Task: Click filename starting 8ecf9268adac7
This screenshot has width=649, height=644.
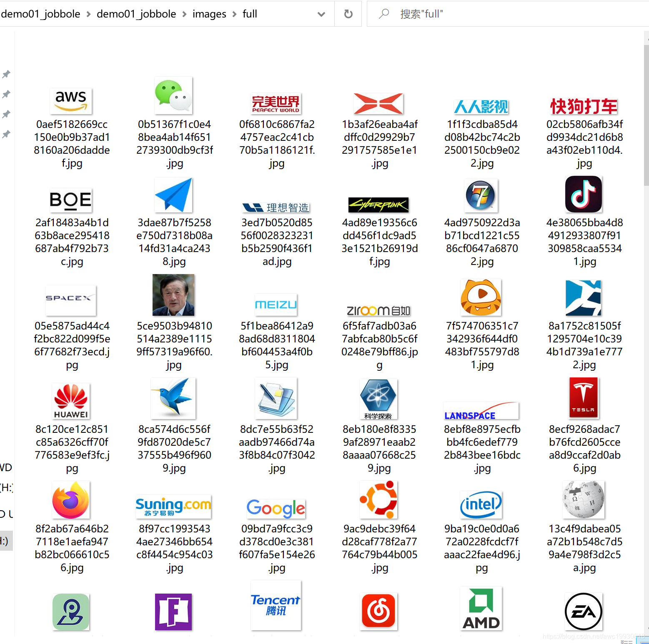Action: tap(584, 449)
